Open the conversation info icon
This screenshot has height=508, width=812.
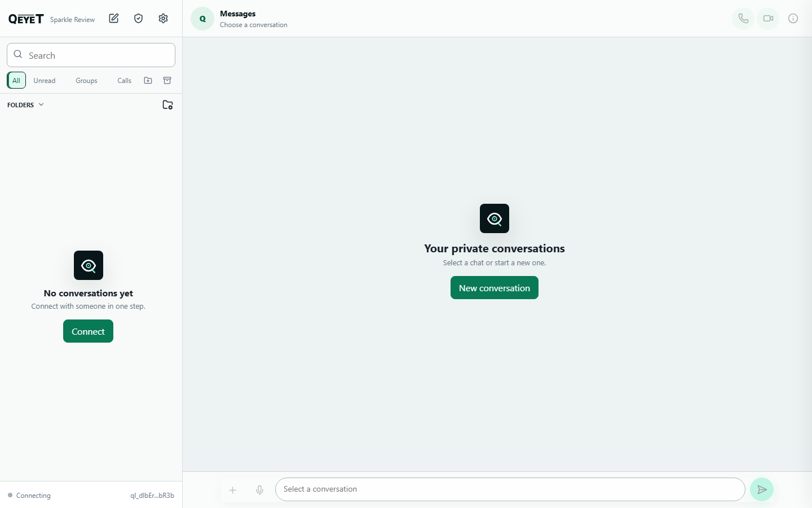pos(793,19)
